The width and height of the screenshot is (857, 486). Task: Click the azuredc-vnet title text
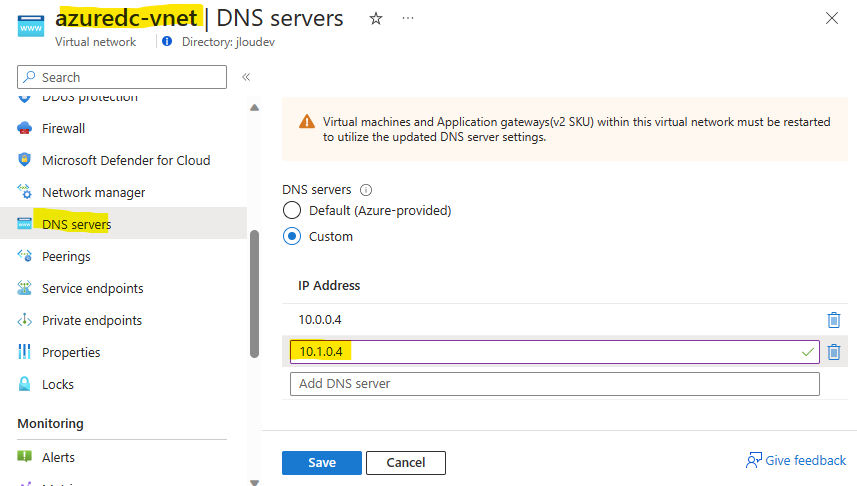tap(126, 18)
